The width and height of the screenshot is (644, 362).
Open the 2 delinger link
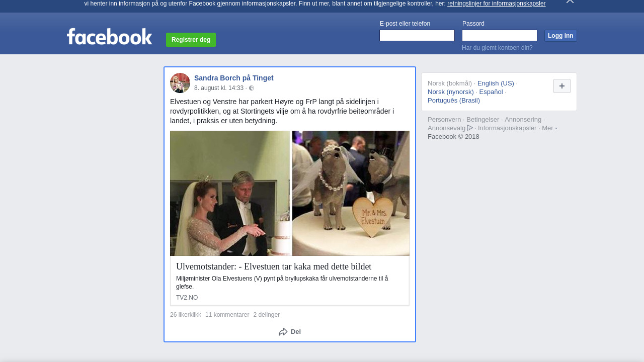pos(266,315)
